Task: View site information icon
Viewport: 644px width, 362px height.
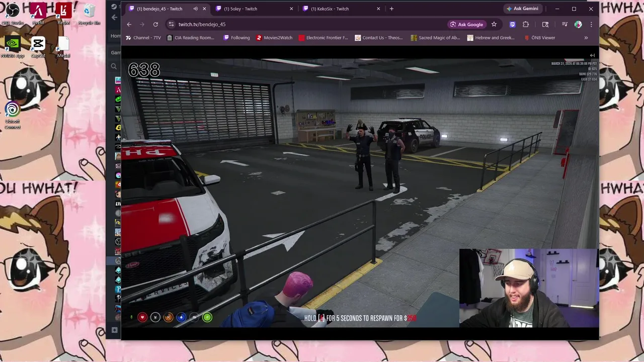Action: [x=171, y=24]
